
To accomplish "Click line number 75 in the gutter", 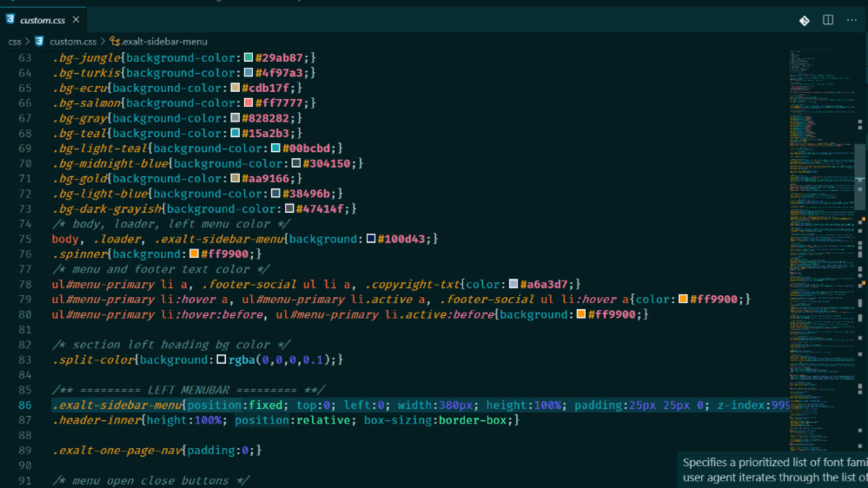I will click(25, 239).
